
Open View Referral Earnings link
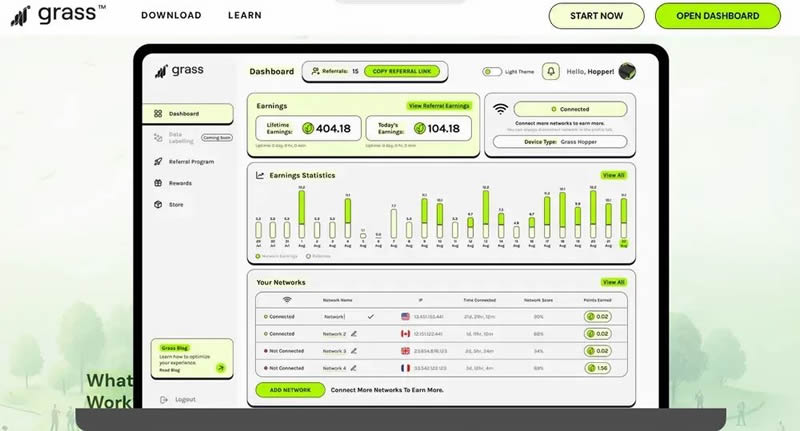[439, 106]
